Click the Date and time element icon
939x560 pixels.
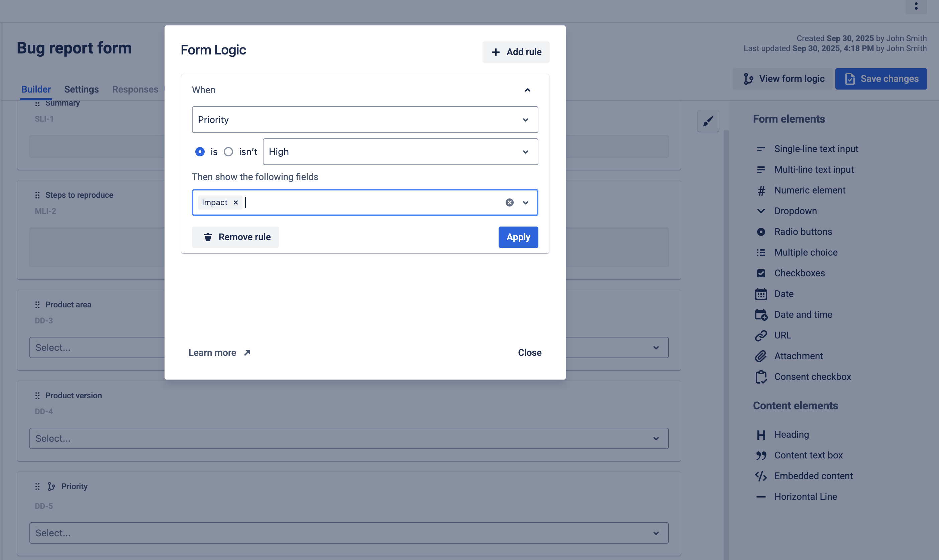(761, 315)
